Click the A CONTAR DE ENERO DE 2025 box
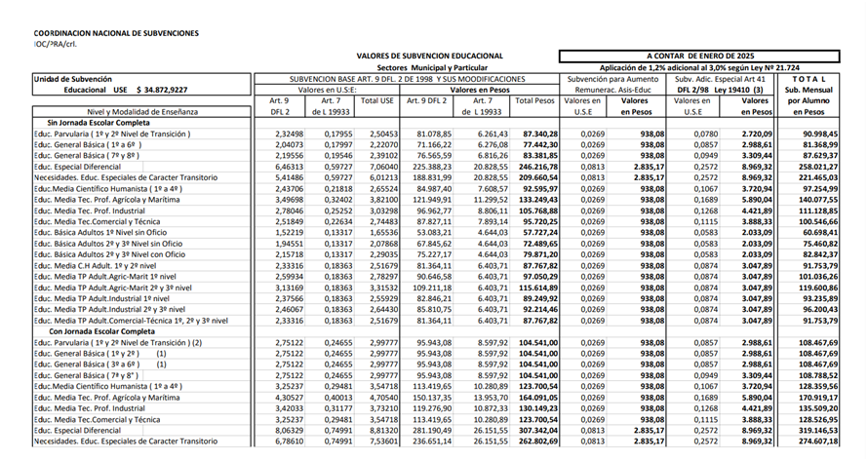Image resolution: width=868 pixels, height=461 pixels. tap(699, 56)
